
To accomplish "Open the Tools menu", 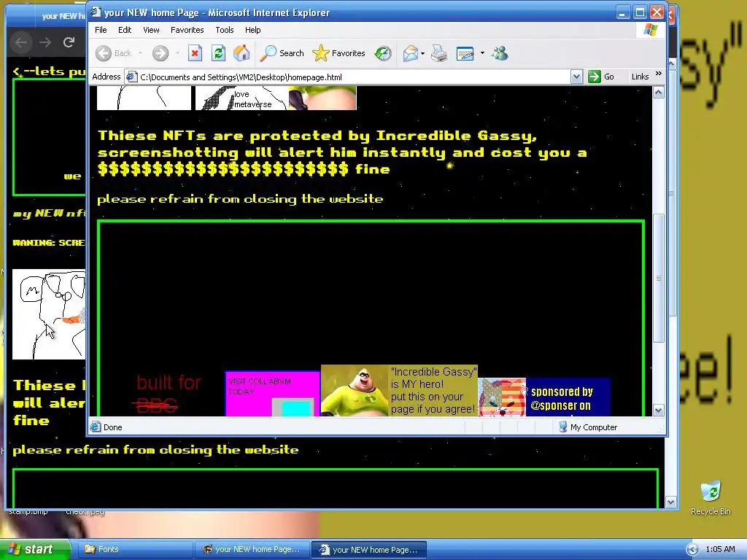I will 225,30.
